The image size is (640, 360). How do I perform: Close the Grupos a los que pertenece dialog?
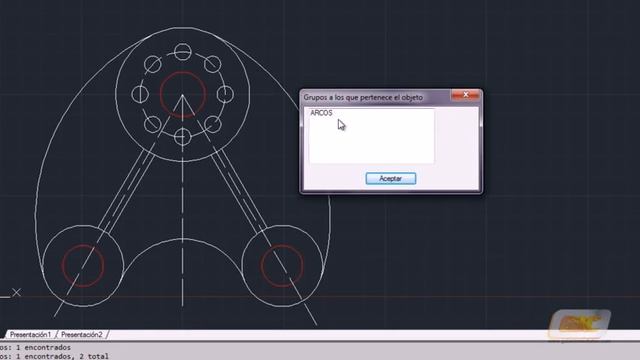tap(465, 95)
